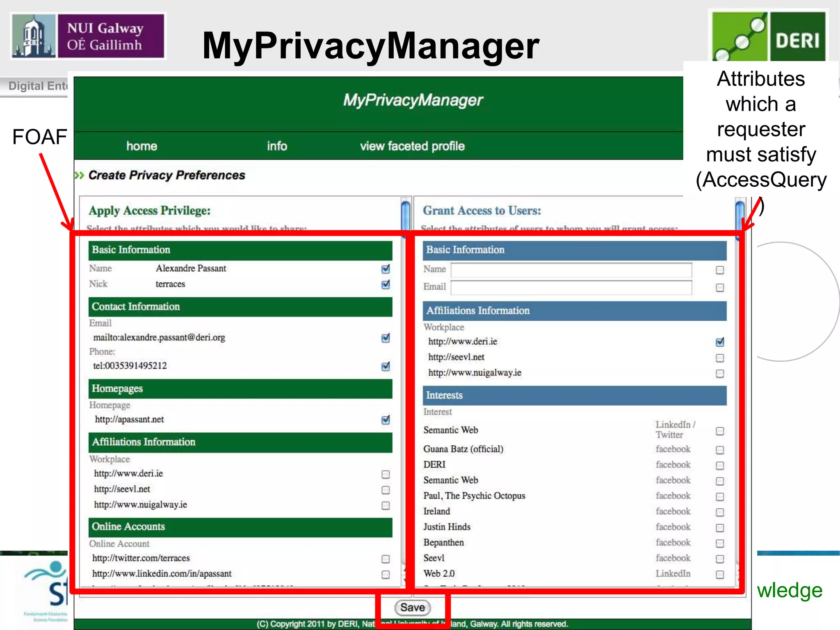This screenshot has width=840, height=630.
Task: Click the green Basic Information section header
Action: pos(240,250)
